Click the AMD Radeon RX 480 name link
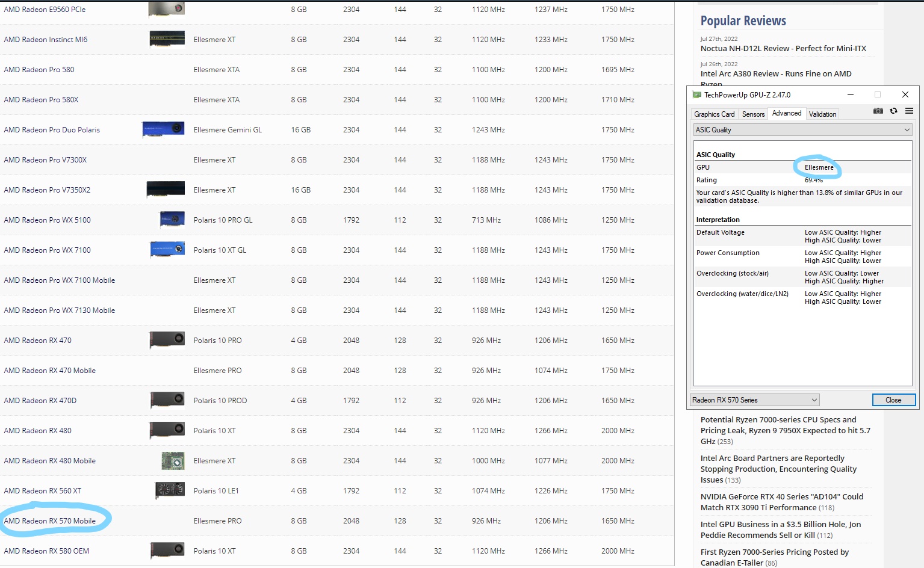This screenshot has height=568, width=924. [x=37, y=431]
